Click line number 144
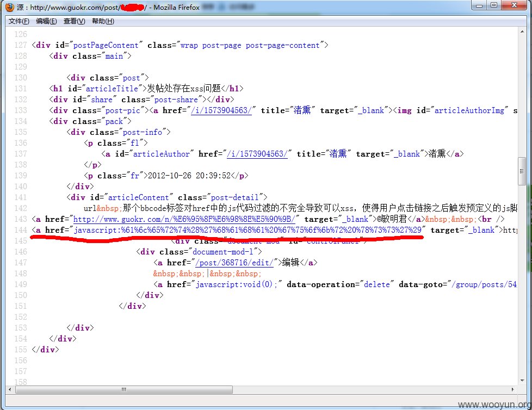The width and height of the screenshot is (532, 410). tap(20, 230)
